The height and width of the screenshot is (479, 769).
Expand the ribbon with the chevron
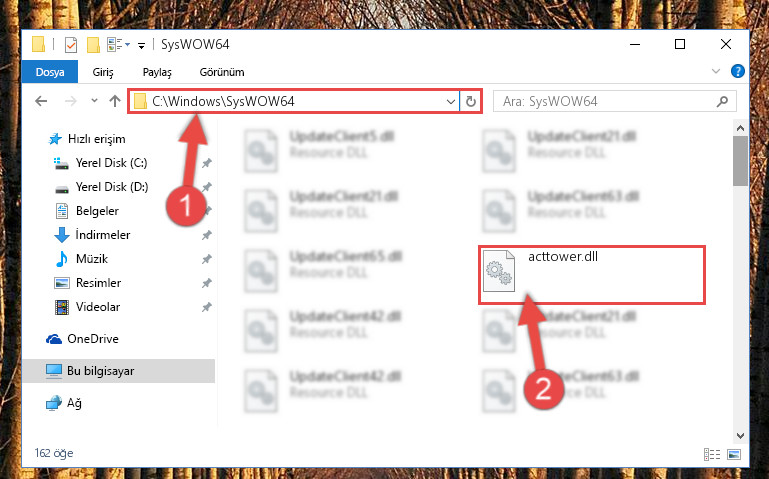pyautogui.click(x=716, y=72)
